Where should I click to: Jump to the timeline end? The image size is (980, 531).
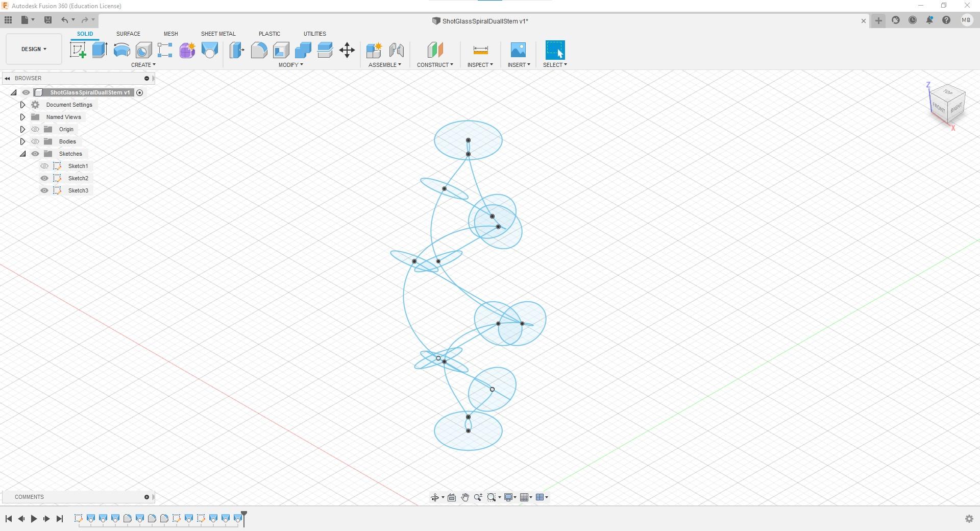pos(60,519)
